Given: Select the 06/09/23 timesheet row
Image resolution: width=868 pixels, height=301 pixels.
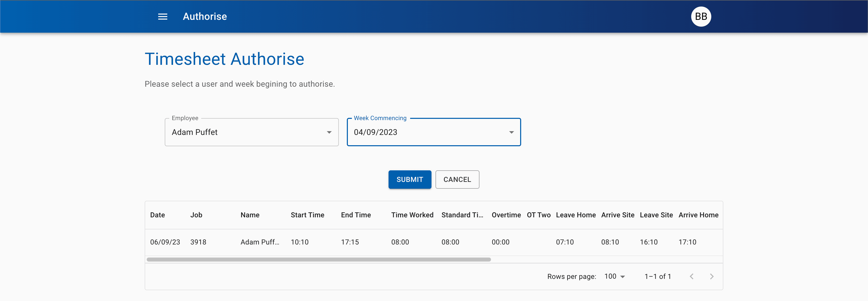Looking at the screenshot, I should point(165,242).
